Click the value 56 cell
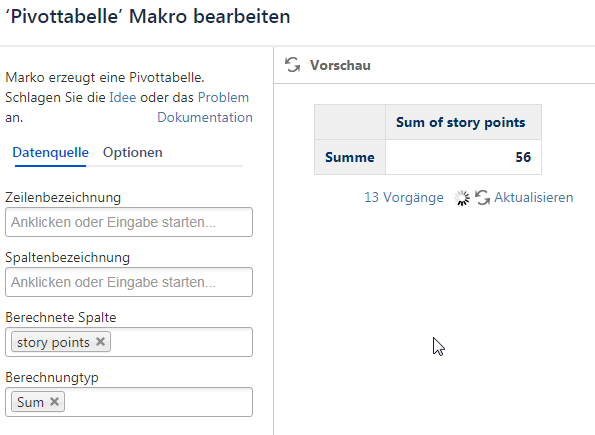Image resolution: width=595 pixels, height=435 pixels. click(463, 157)
